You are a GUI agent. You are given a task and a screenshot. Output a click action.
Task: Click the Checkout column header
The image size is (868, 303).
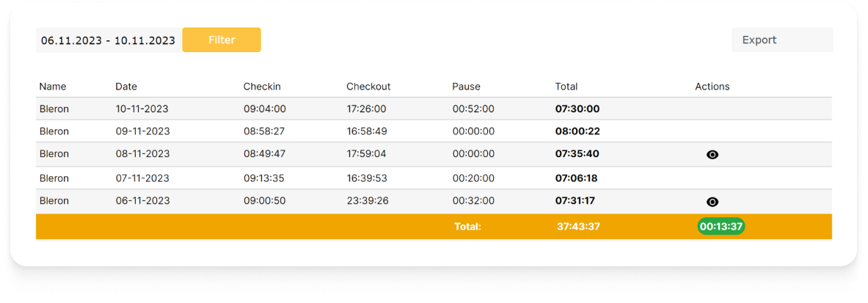tap(368, 87)
